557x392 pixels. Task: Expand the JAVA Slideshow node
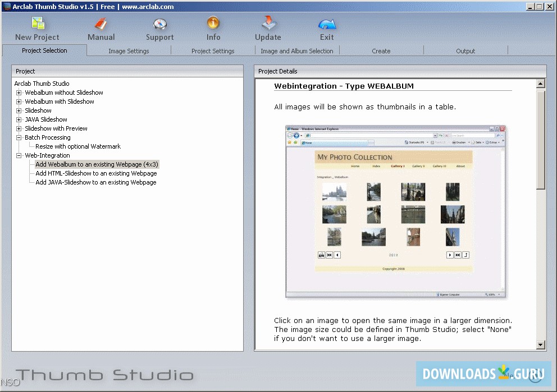coord(19,119)
